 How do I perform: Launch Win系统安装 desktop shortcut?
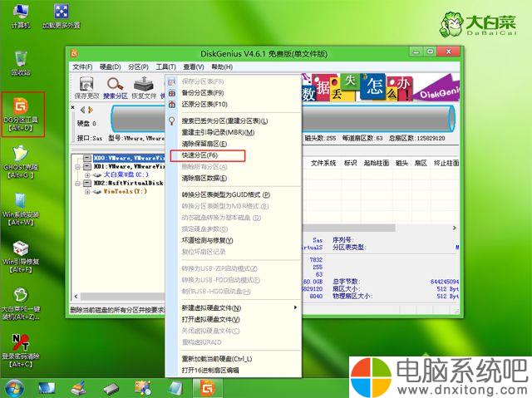click(21, 209)
